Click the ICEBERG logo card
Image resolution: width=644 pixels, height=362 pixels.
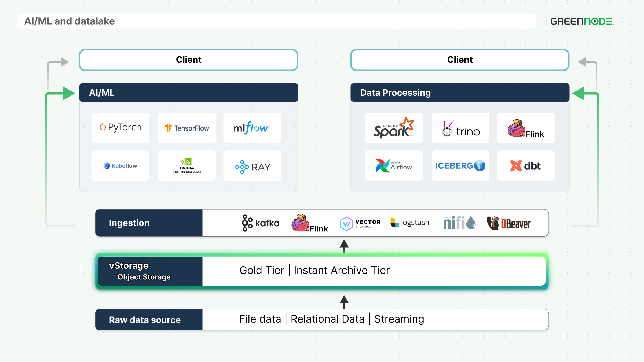pos(460,165)
